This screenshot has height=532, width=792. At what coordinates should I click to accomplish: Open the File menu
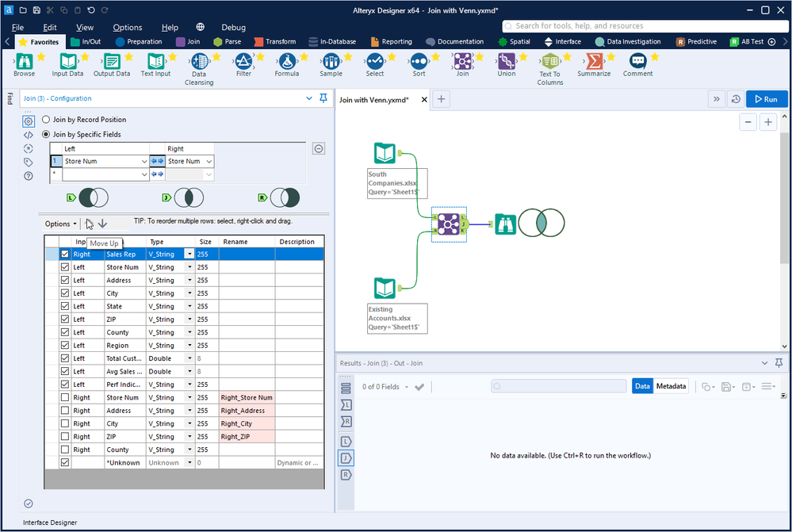[17, 27]
